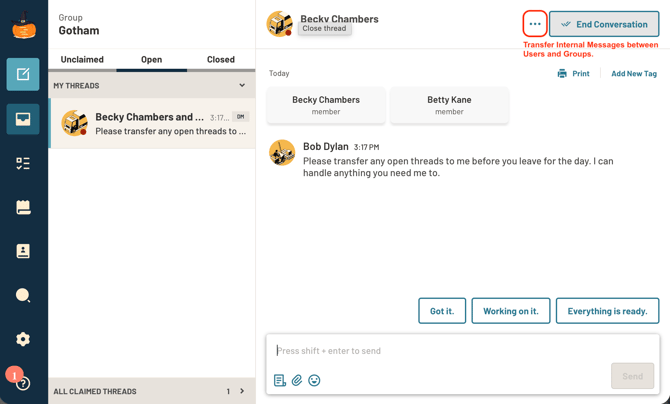Select the inbox icon in sidebar

click(x=23, y=119)
